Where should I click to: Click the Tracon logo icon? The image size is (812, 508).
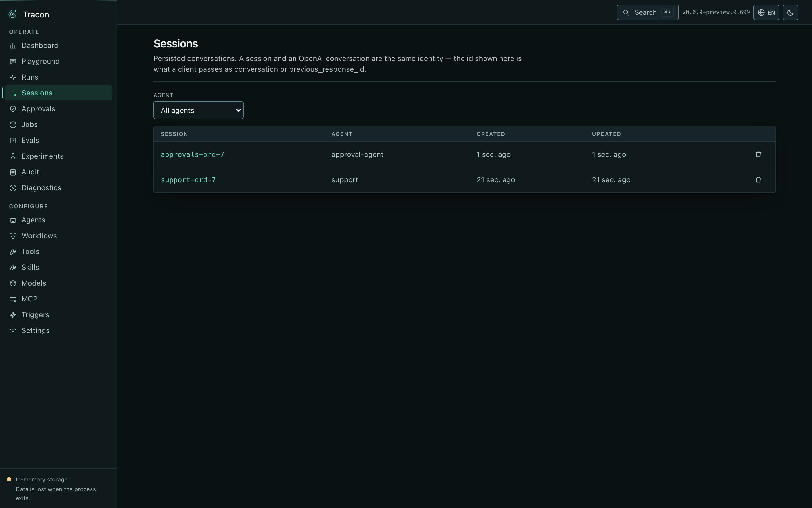click(x=13, y=14)
